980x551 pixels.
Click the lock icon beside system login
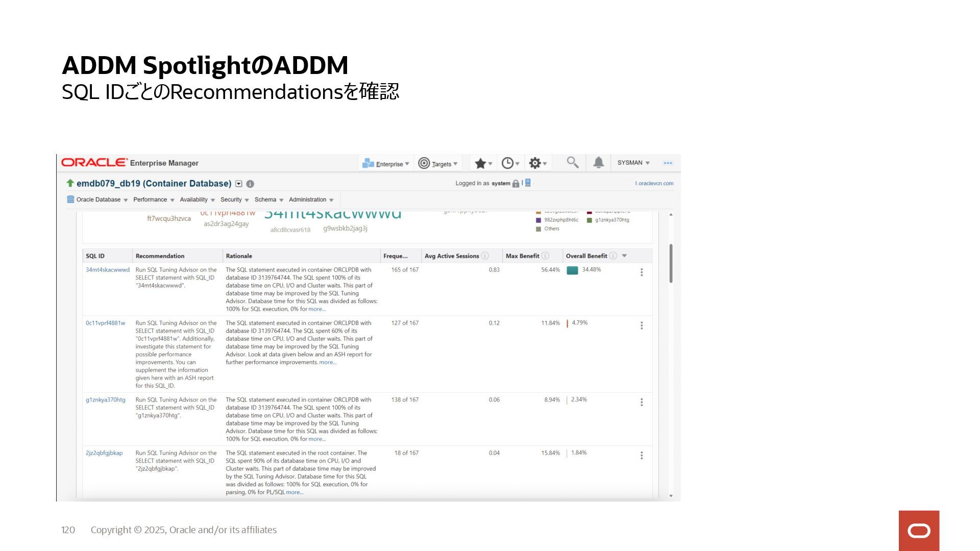(x=516, y=184)
